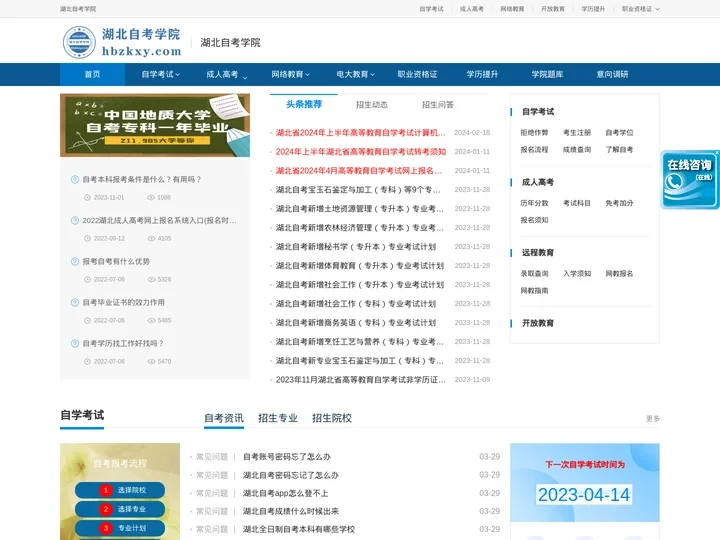This screenshot has height=540, width=720.
Task: Click step 1 选择院校 button
Action: (120, 490)
